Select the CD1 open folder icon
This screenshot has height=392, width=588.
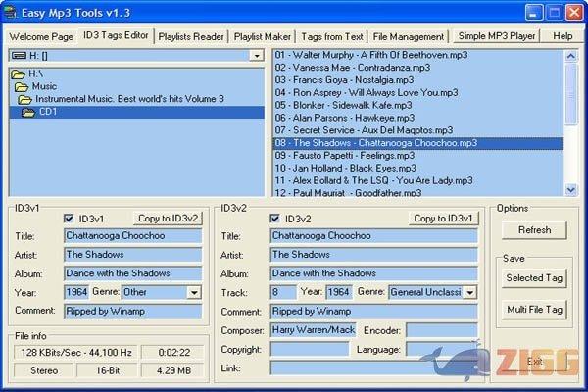coord(29,112)
